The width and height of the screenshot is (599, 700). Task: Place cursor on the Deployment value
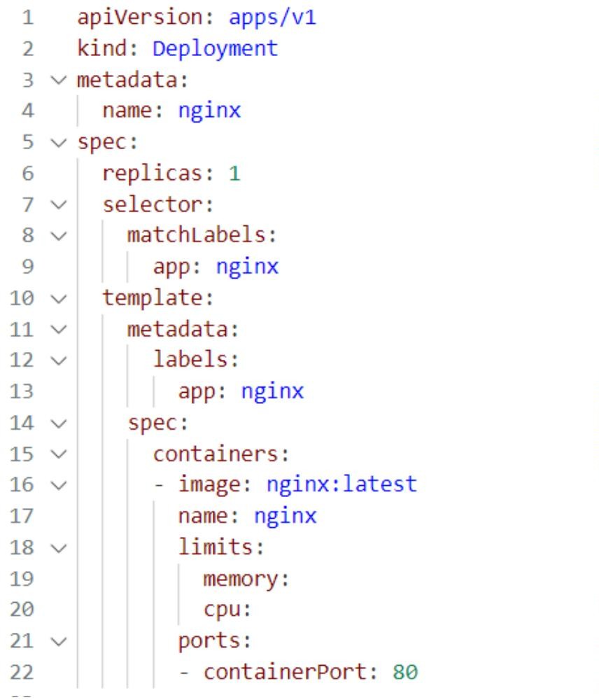pyautogui.click(x=215, y=49)
